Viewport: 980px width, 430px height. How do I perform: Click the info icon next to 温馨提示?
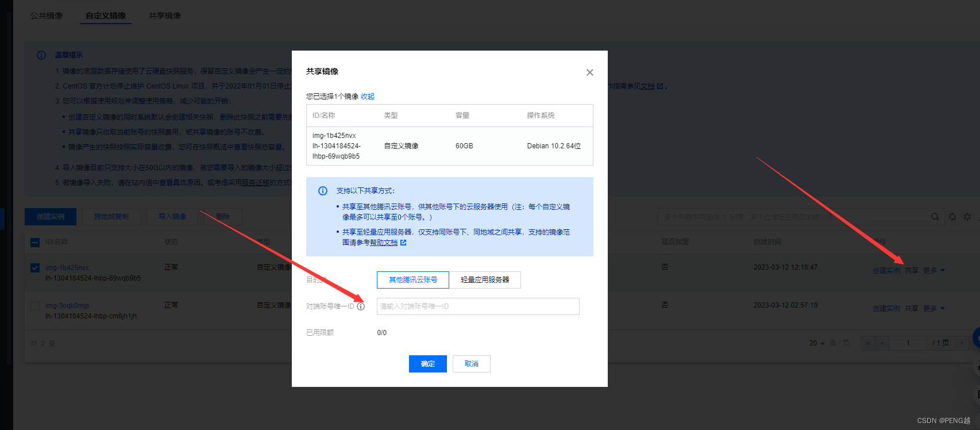[x=41, y=55]
